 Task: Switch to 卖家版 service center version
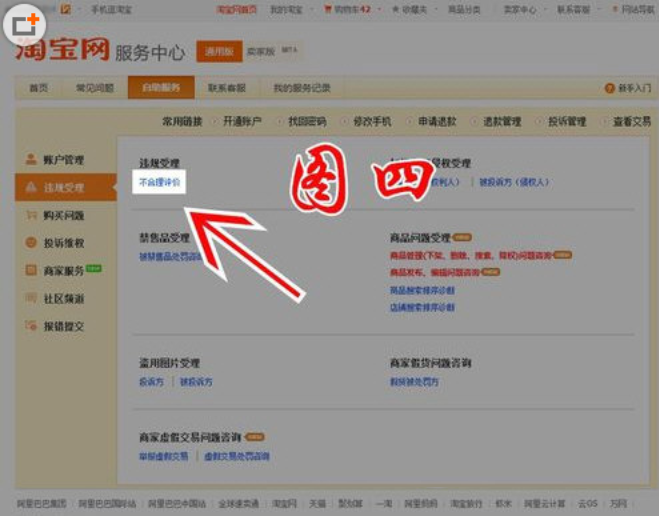[x=261, y=51]
